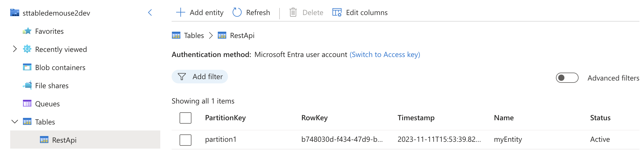
Task: Click the Tables icon in sidebar tree
Action: click(x=27, y=122)
